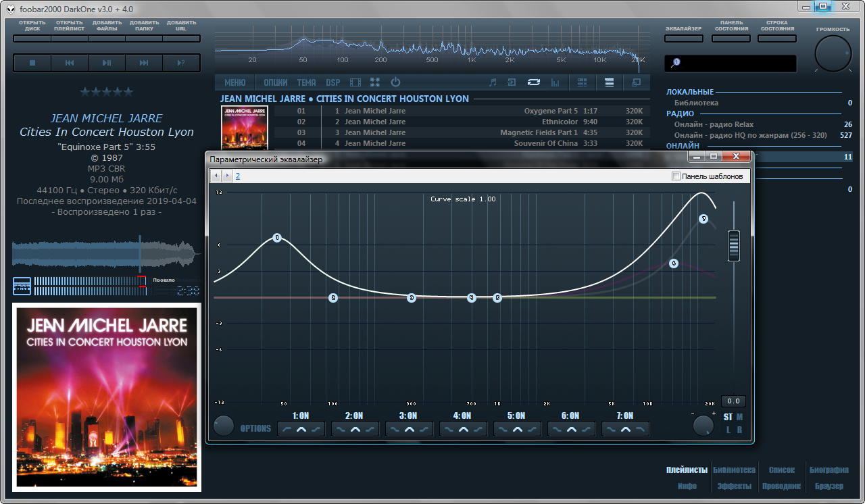
Task: Open the Опции menu
Action: 276,82
